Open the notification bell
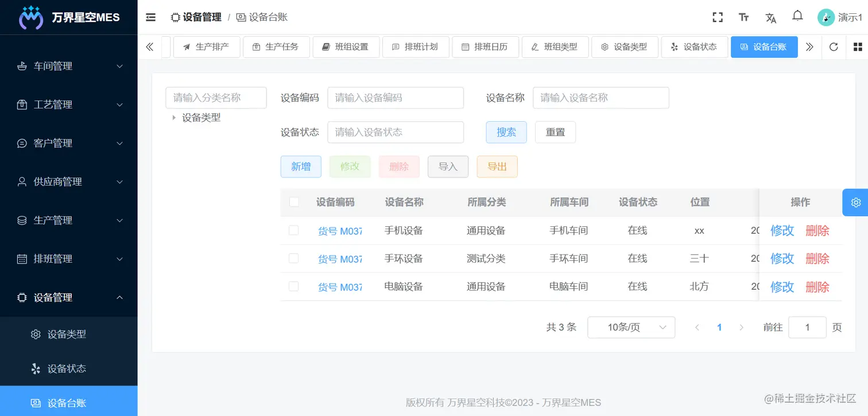 point(797,17)
